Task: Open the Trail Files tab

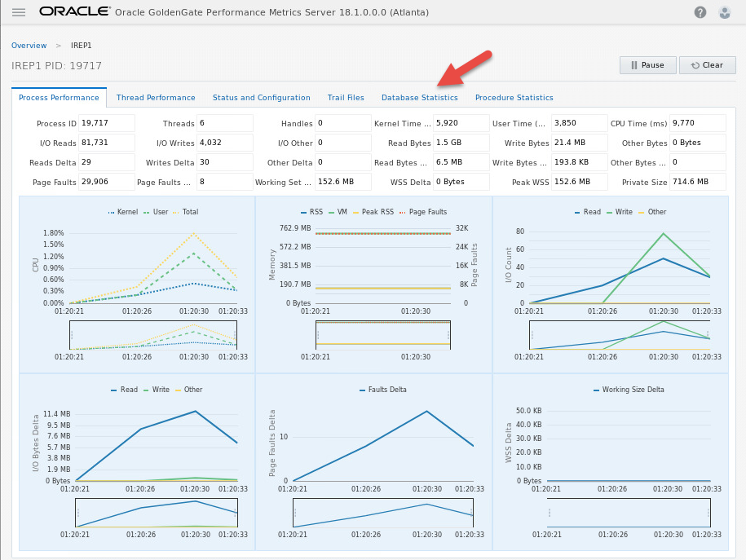Action: [x=346, y=98]
